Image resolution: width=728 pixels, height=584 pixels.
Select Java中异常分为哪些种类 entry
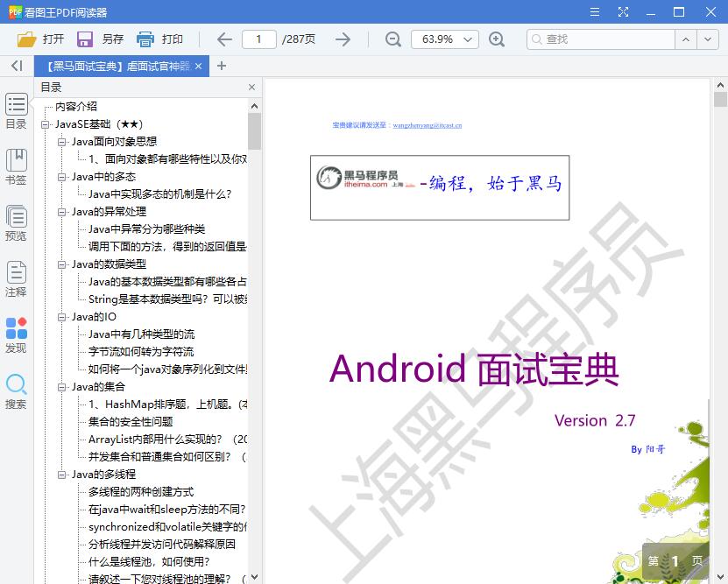tap(146, 229)
